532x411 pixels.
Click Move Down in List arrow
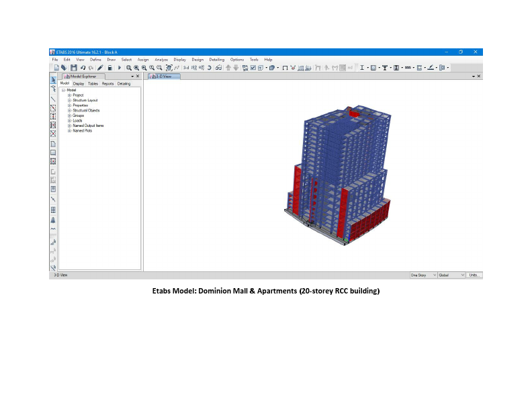(x=236, y=68)
